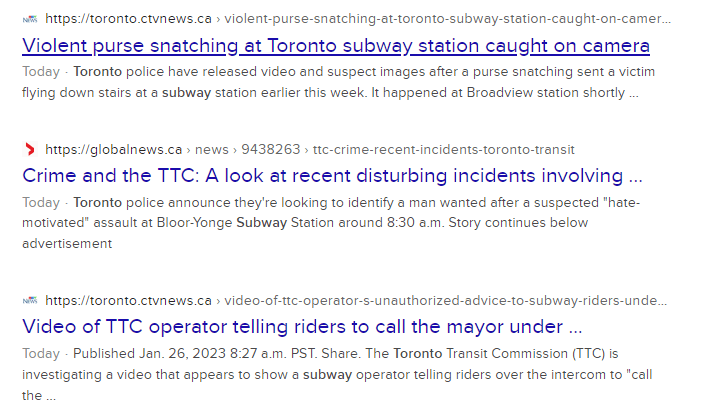This screenshot has width=726, height=405.
Task: Click the https://globalnews.ca URL text
Action: point(113,150)
